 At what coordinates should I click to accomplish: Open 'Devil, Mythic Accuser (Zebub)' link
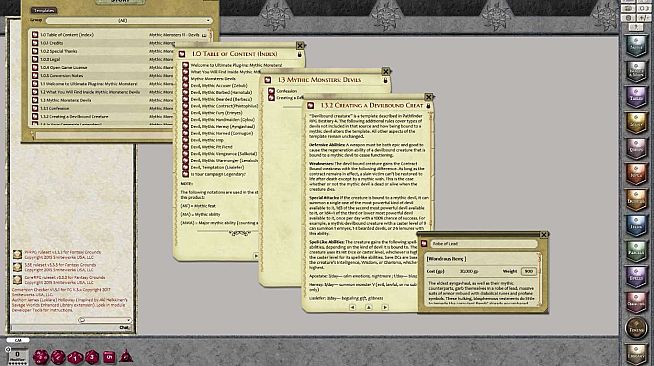(x=219, y=85)
